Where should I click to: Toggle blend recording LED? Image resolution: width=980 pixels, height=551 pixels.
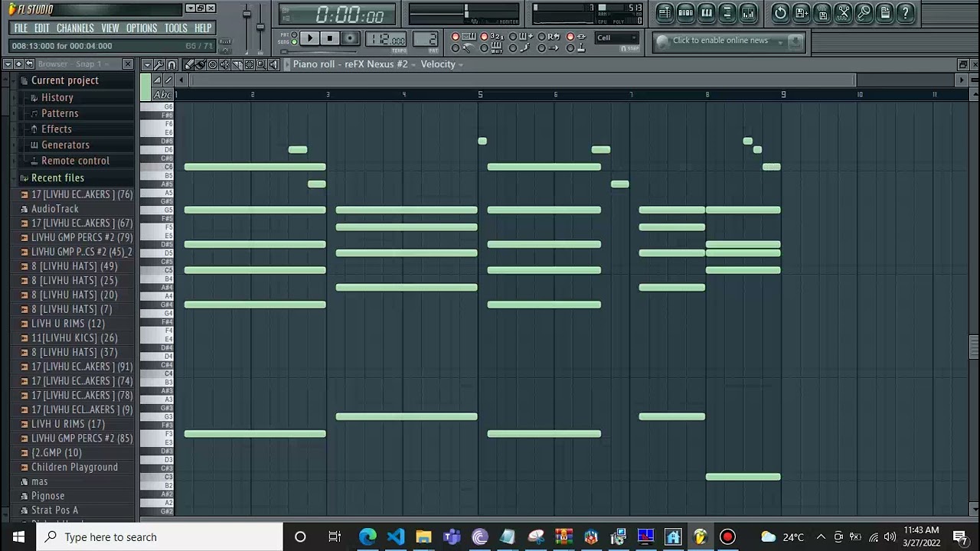click(513, 37)
